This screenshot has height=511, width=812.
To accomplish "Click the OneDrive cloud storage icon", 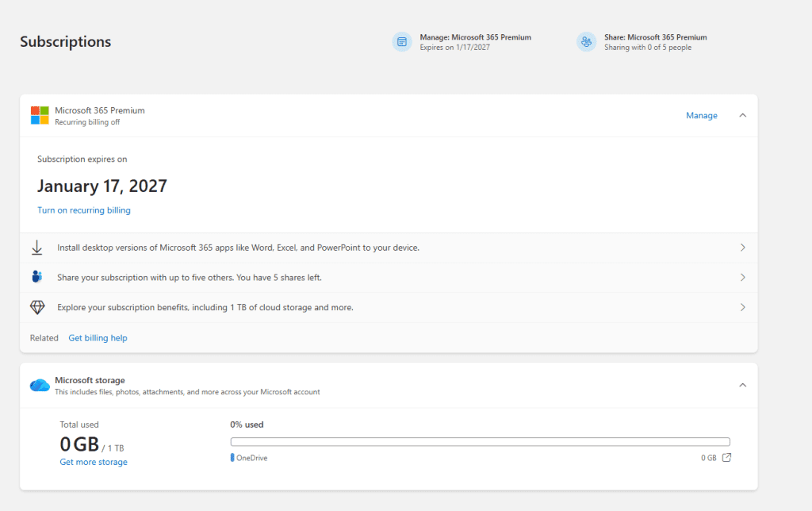I will coord(40,386).
